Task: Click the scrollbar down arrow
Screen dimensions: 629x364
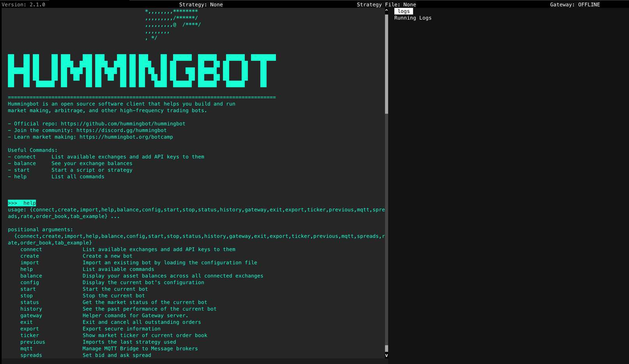Action: (x=387, y=355)
